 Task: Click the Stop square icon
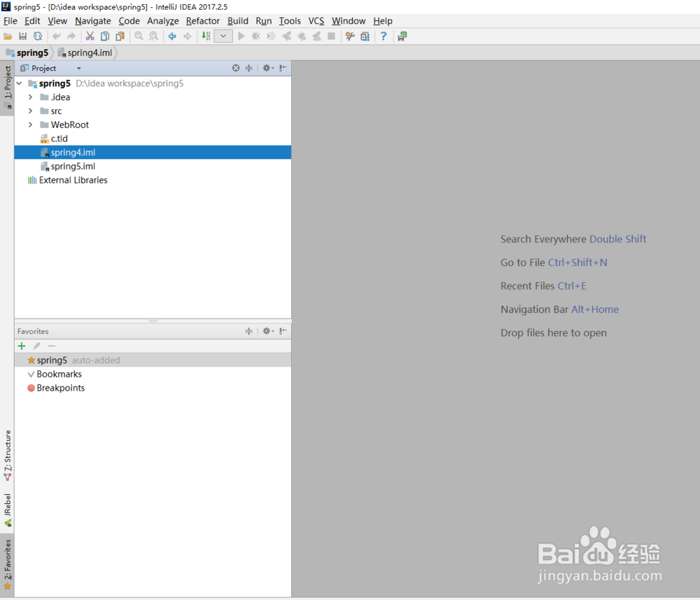click(x=331, y=36)
